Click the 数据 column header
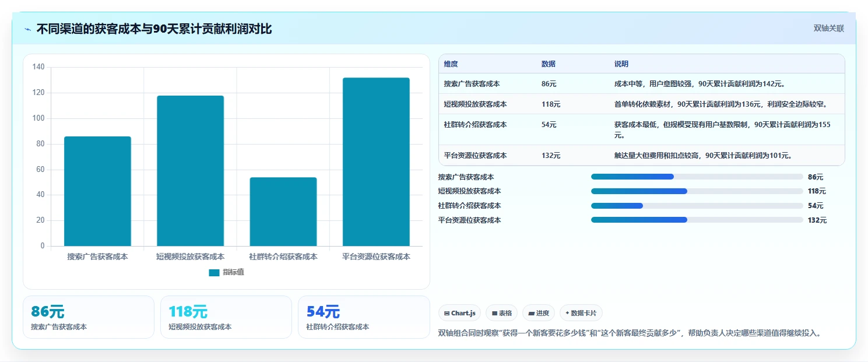Screen dimensions: 868x362 [x=549, y=64]
